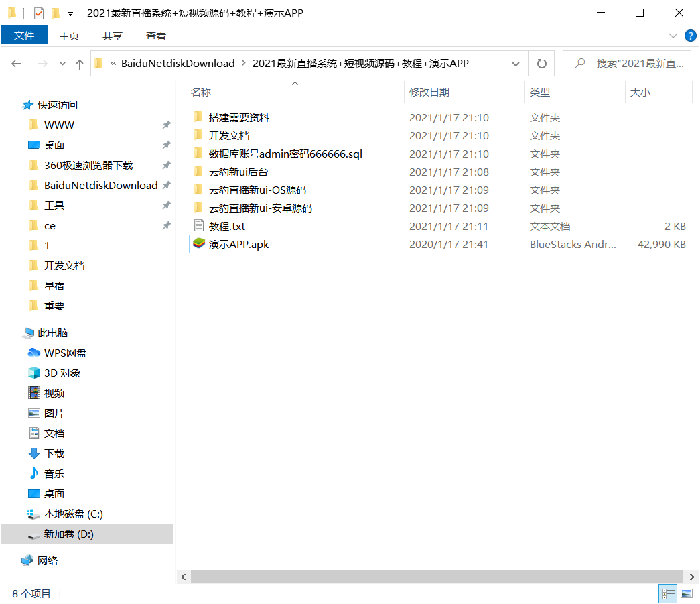Viewport: 700px width, 604px height.
Task: Click into the search box for this folder
Action: point(627,64)
